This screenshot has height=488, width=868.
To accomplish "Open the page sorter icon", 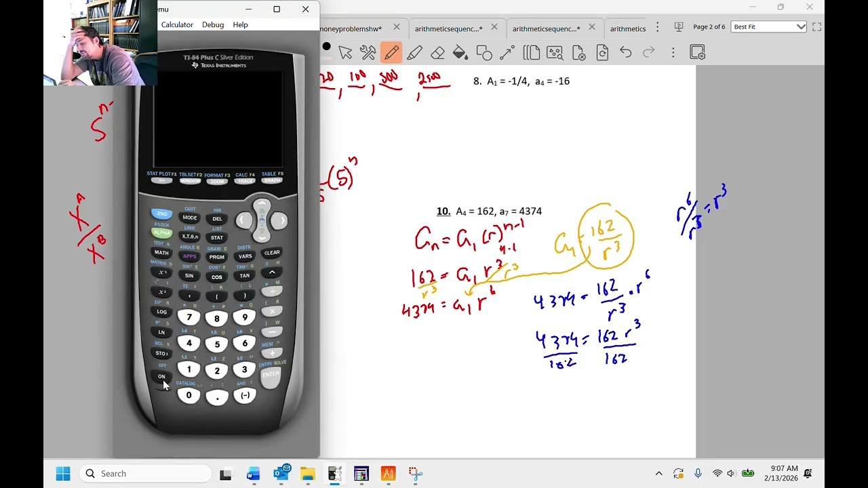I will pos(531,52).
